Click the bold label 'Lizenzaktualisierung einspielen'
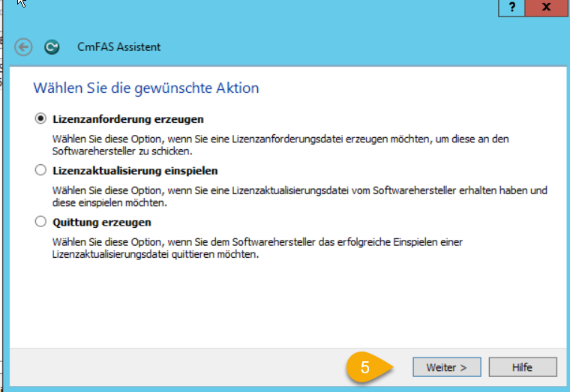 click(135, 171)
